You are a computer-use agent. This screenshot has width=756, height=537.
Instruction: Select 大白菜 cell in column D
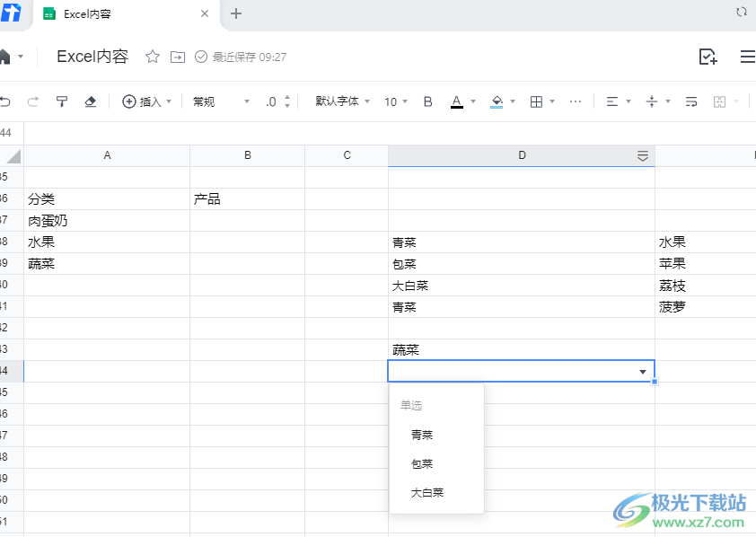pos(522,286)
